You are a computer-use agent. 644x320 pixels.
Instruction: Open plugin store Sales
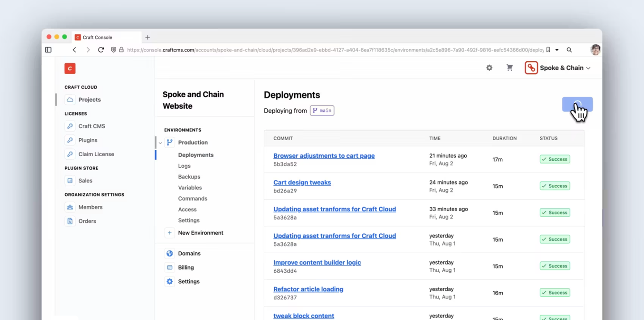tap(85, 181)
